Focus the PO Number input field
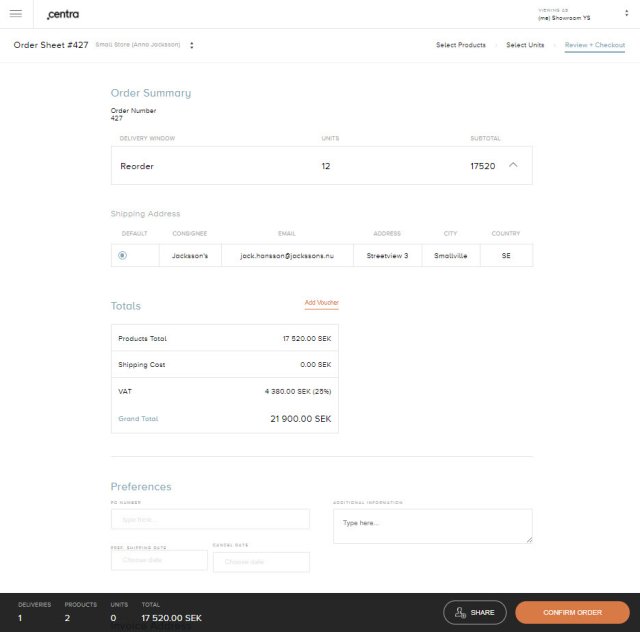 point(210,520)
